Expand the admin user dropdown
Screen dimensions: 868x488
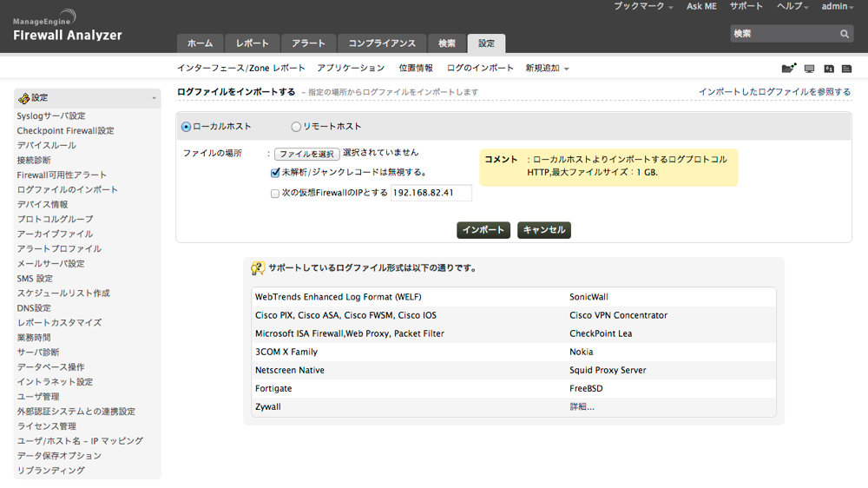tap(838, 6)
